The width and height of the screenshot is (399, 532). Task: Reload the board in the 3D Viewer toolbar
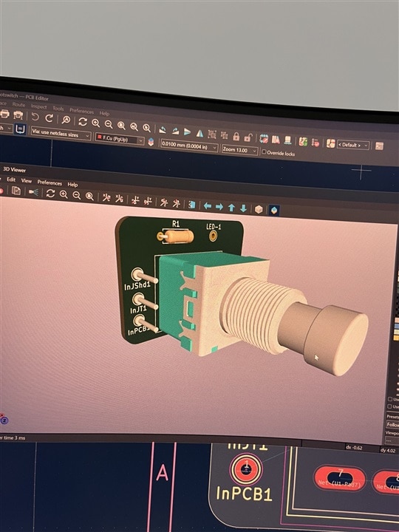[x=50, y=194]
